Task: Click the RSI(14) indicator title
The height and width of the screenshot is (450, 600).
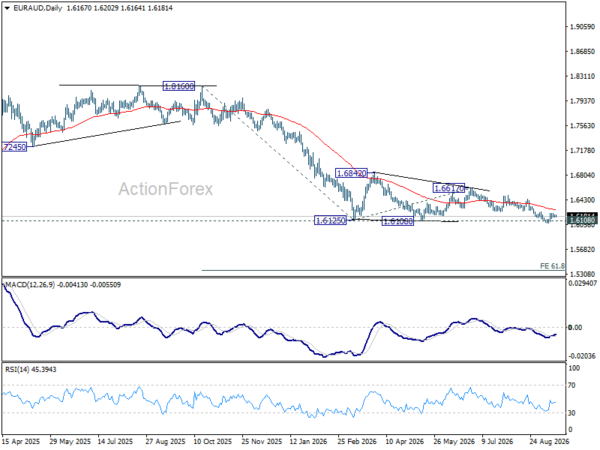Action: 18,369
